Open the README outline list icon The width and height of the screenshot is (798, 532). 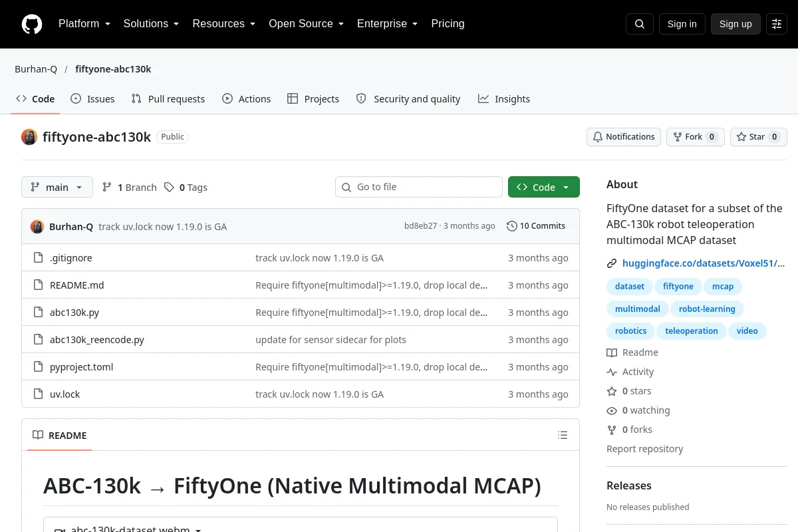(x=563, y=436)
